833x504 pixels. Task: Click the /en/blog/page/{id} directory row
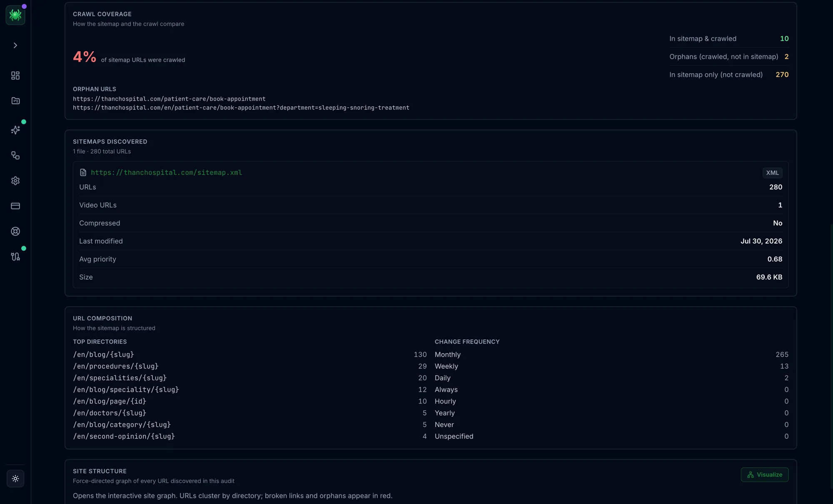pos(250,401)
